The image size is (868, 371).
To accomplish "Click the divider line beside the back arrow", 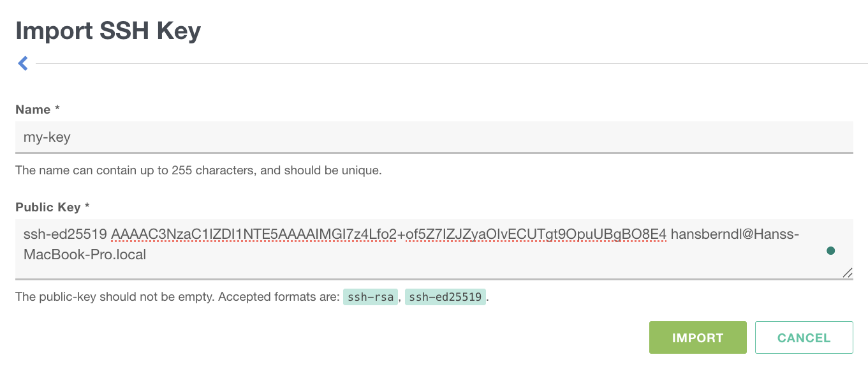I will tap(446, 64).
